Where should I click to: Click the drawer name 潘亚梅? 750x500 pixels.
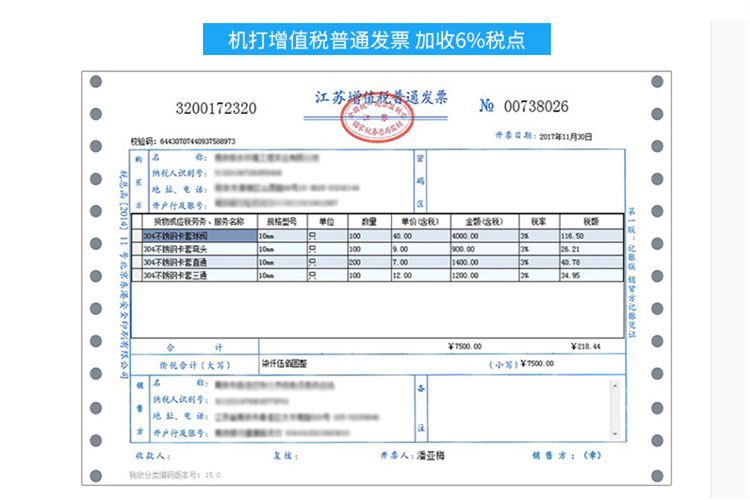[430, 456]
